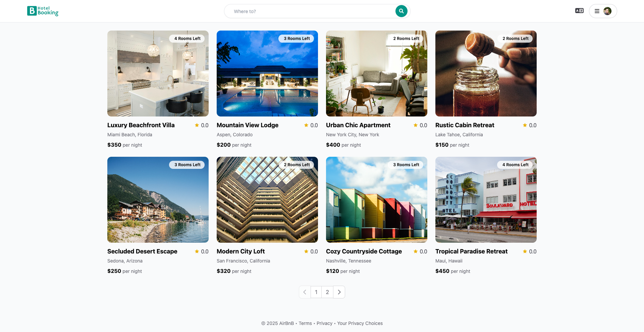
Task: Open the hamburger user menu
Action: pyautogui.click(x=597, y=11)
